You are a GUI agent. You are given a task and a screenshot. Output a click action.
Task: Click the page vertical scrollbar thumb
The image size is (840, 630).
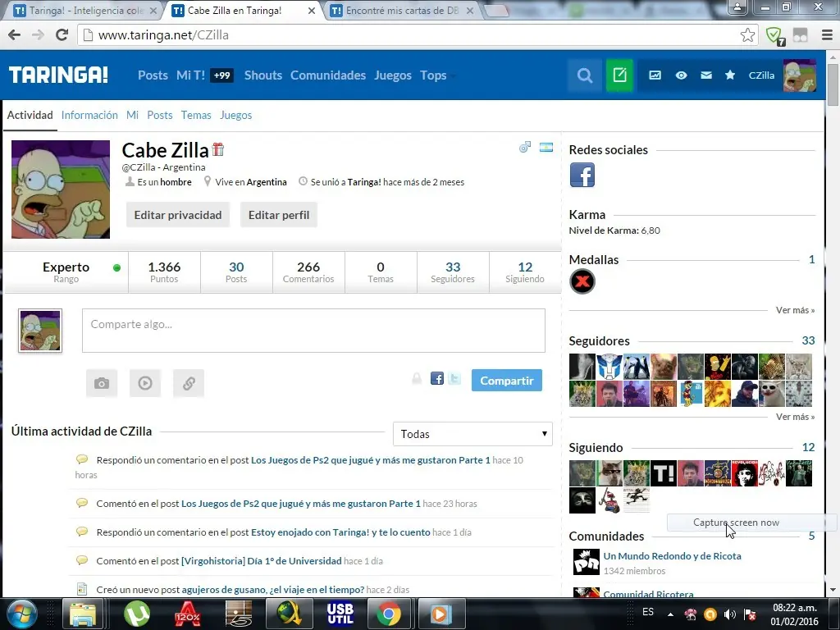[x=833, y=84]
